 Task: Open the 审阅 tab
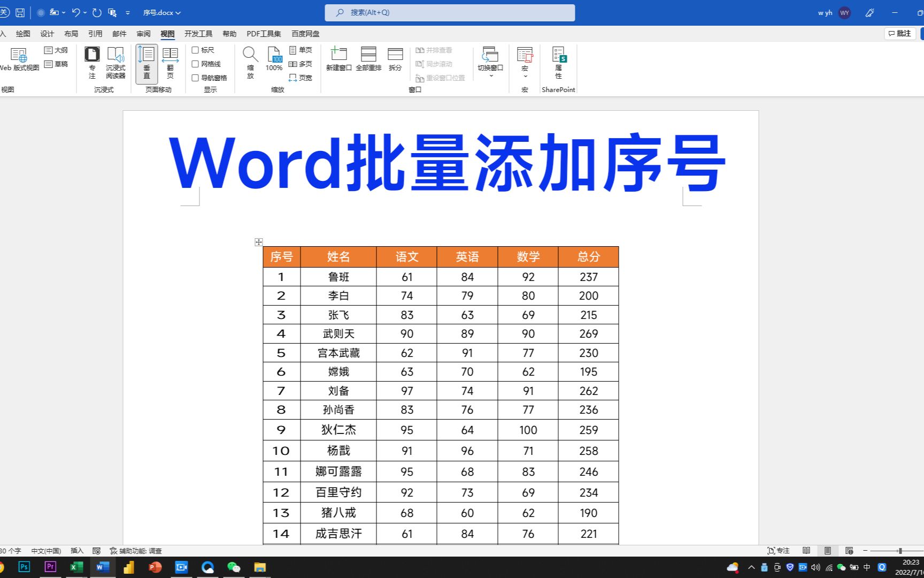point(143,34)
